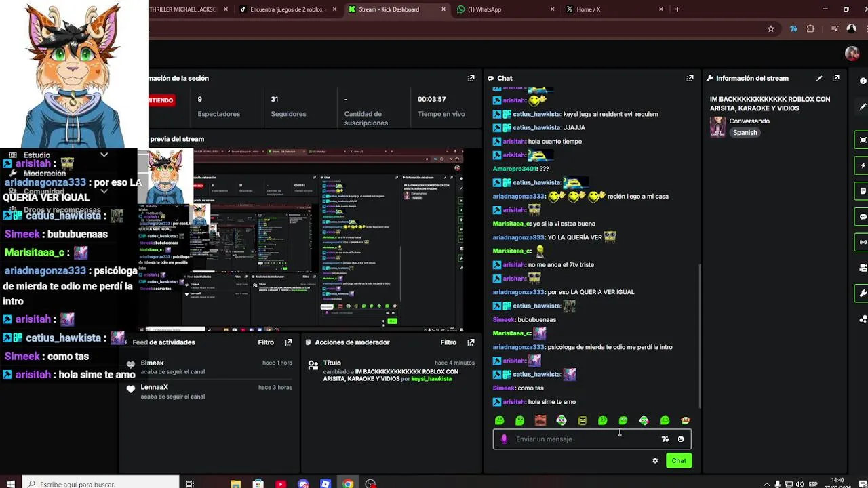
Task: Pop out the Chat panel
Action: 690,78
